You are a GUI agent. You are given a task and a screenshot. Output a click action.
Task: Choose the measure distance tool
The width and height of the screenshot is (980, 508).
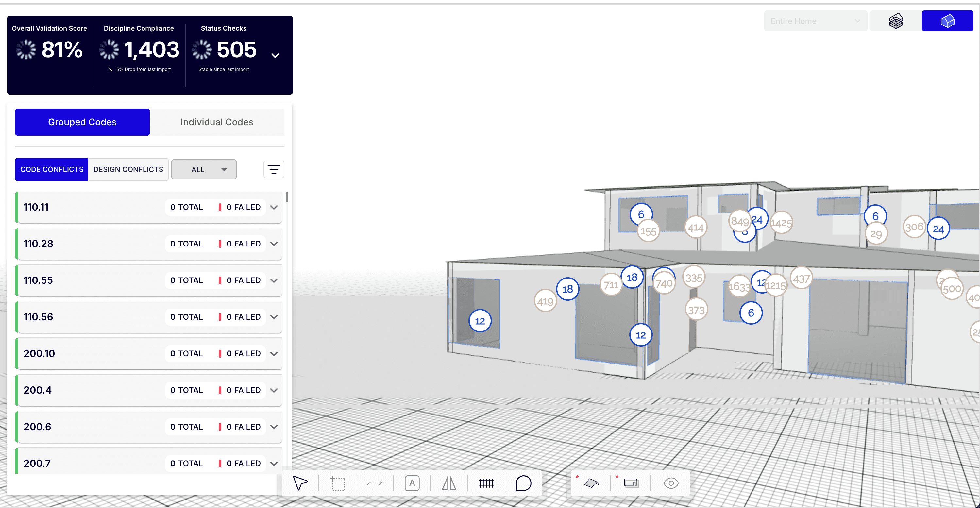coord(374,483)
